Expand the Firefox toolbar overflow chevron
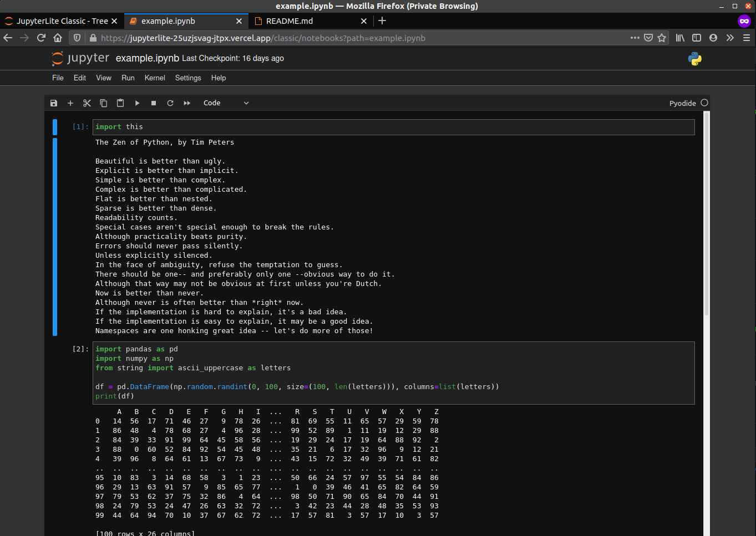Viewport: 756px width, 536px height. pos(730,38)
